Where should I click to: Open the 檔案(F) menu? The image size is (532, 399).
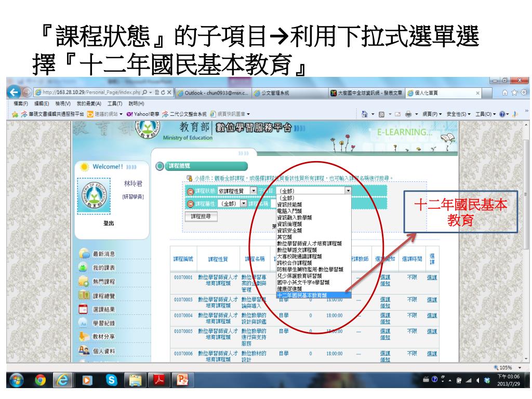tap(21, 103)
